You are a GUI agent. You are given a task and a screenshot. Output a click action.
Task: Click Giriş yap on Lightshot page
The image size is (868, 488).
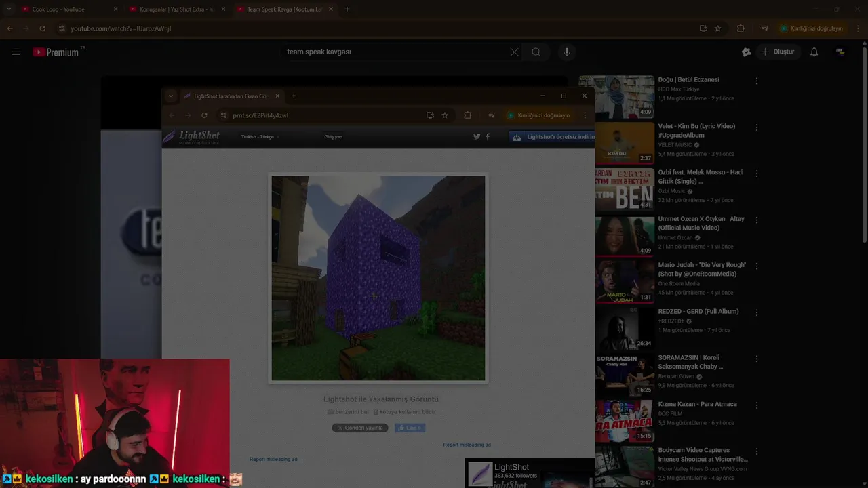(333, 137)
